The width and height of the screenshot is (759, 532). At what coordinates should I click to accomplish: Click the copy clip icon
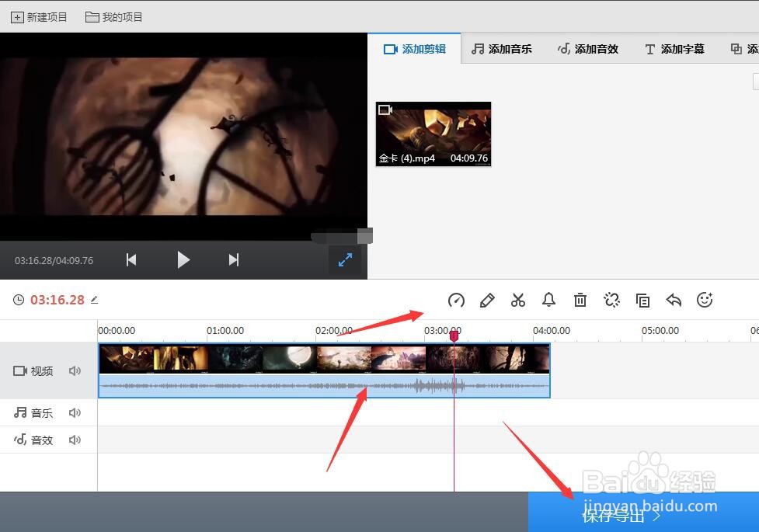tap(642, 300)
